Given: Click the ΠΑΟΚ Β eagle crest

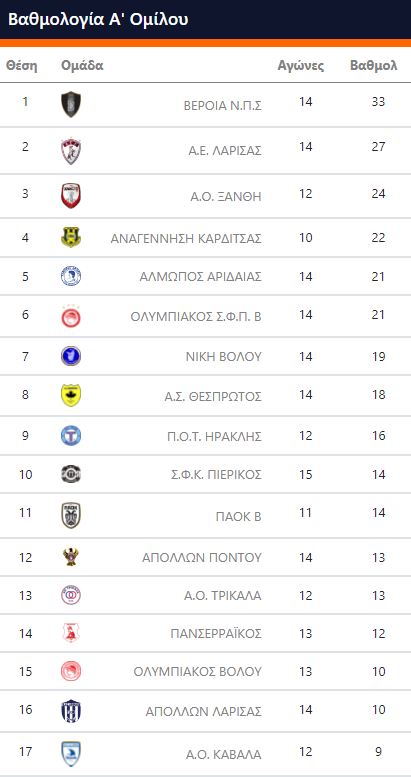Looking at the screenshot, I should tap(71, 515).
